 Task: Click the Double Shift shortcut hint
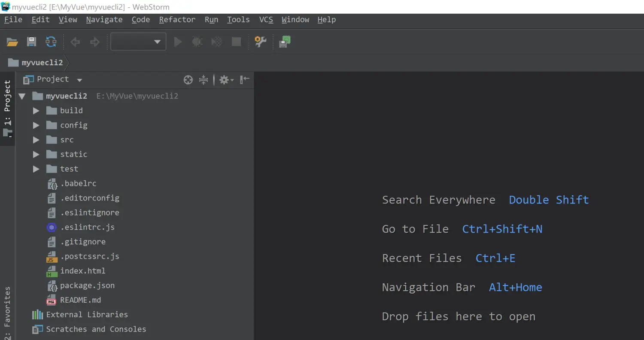(549, 200)
